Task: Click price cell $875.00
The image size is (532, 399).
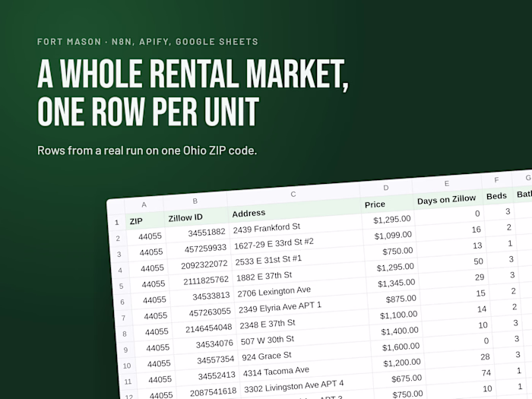Action: pyautogui.click(x=394, y=299)
